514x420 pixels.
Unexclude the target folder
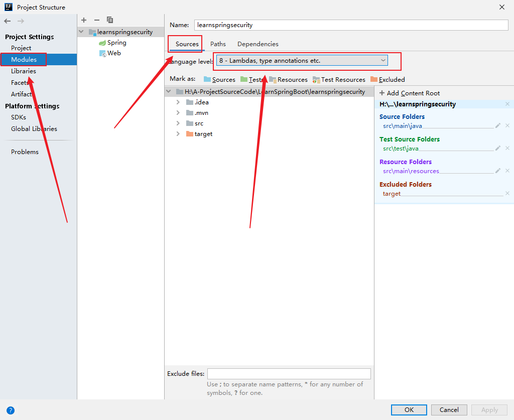pyautogui.click(x=507, y=193)
